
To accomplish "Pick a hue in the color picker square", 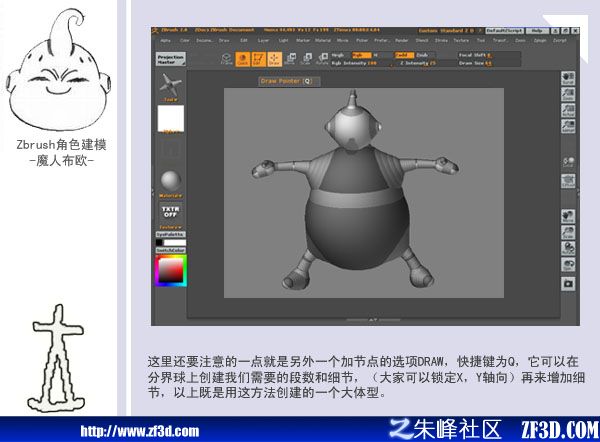I will coord(171,271).
